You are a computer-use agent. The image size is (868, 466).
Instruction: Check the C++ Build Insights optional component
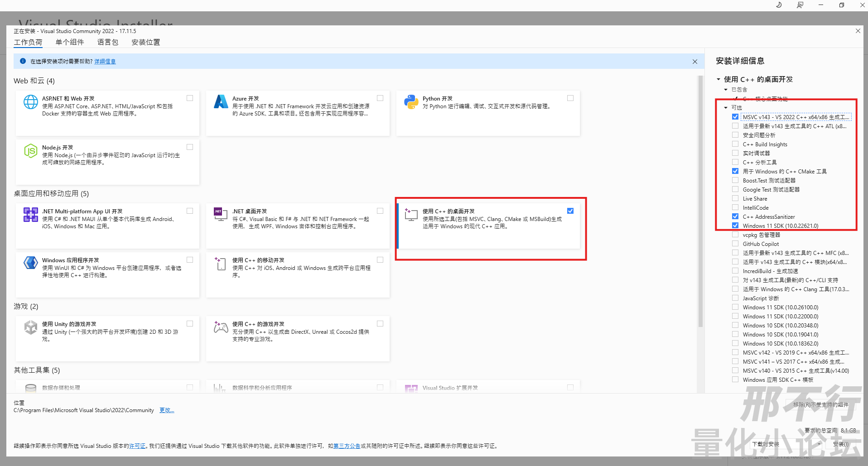(735, 144)
